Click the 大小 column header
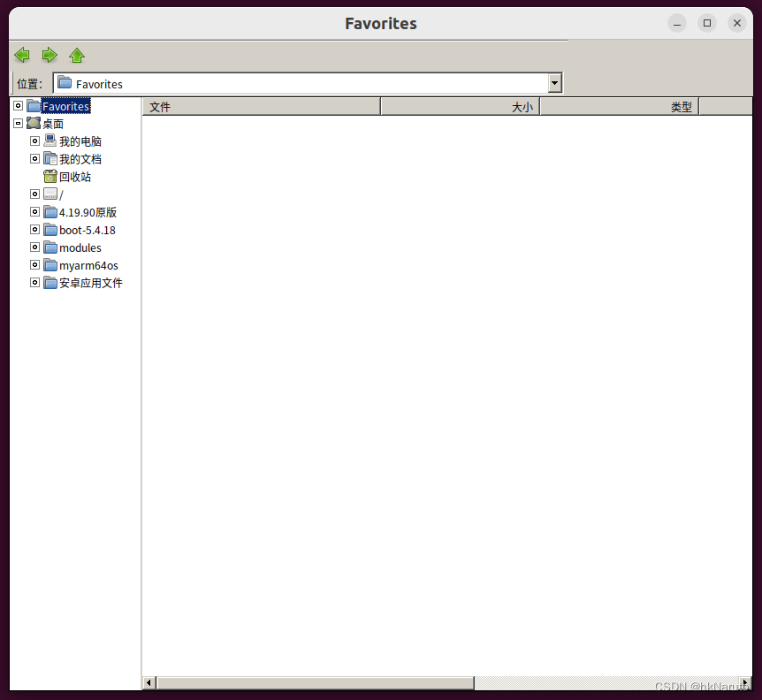The height and width of the screenshot is (700, 762). click(x=522, y=106)
